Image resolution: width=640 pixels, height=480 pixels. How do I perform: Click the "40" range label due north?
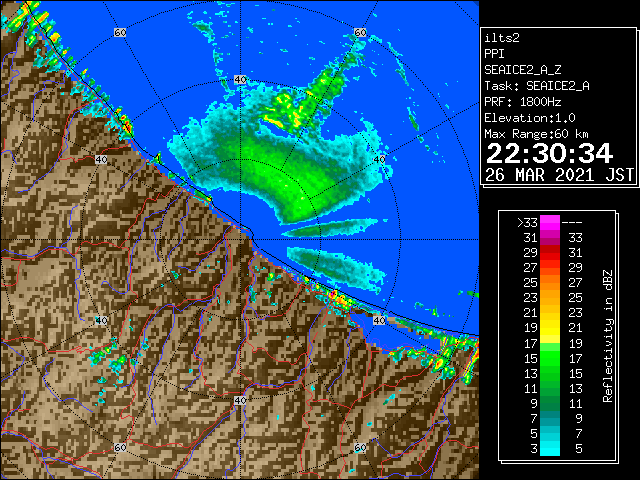click(240, 80)
